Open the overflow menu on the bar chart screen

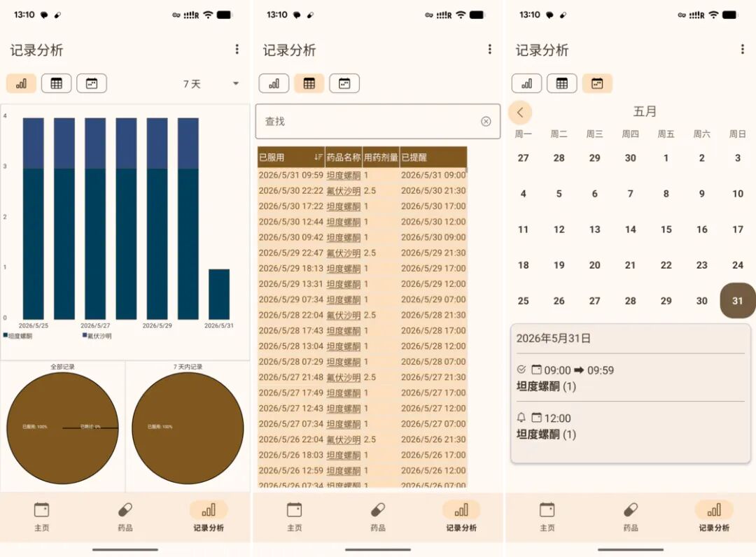(237, 49)
